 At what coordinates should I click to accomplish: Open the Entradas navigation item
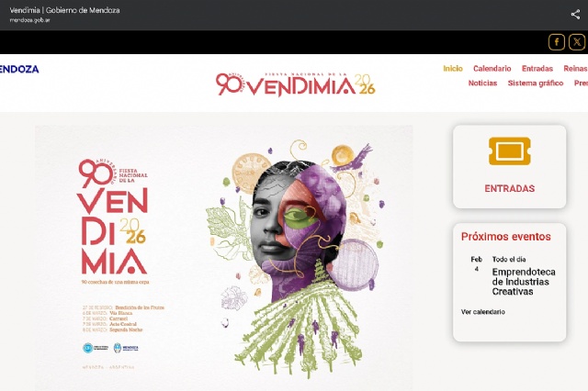pyautogui.click(x=537, y=69)
